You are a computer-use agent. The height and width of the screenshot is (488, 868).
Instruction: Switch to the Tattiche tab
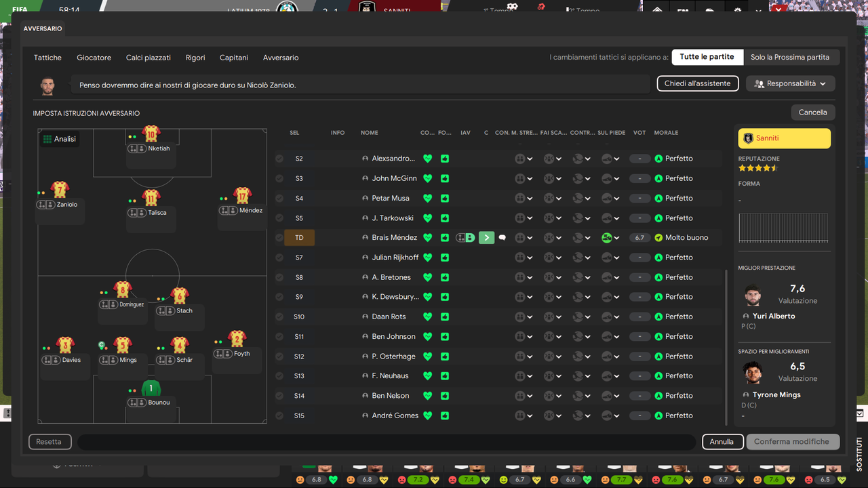click(47, 58)
